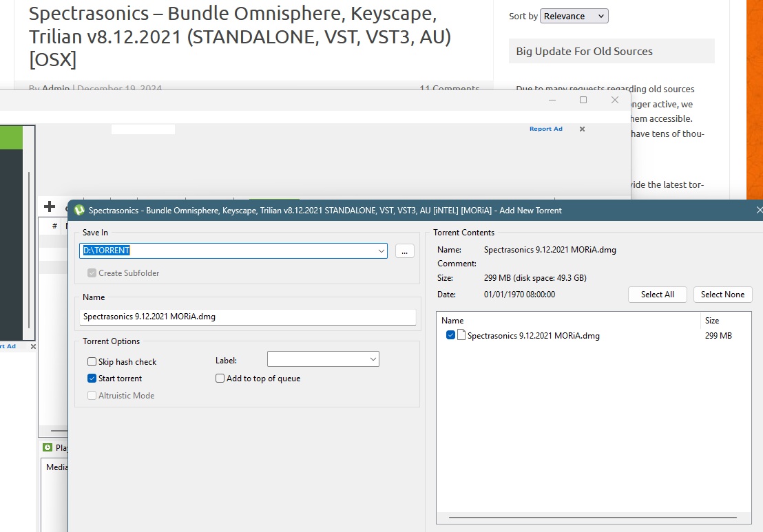Open the Sort by Relevance dropdown
This screenshot has width=763, height=532.
[x=574, y=16]
